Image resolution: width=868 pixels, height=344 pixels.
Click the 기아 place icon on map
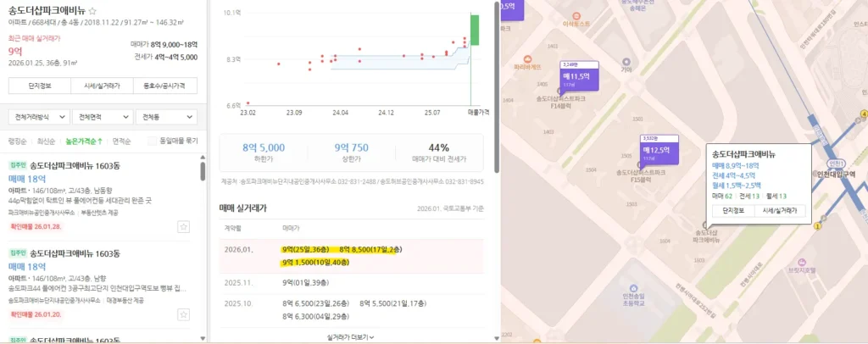[626, 61]
